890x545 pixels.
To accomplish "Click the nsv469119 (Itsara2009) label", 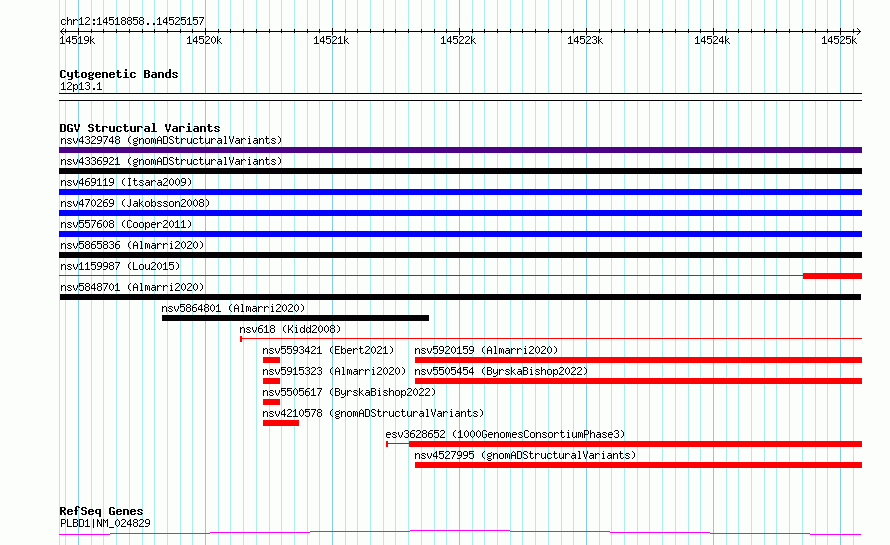I will click(x=126, y=182).
